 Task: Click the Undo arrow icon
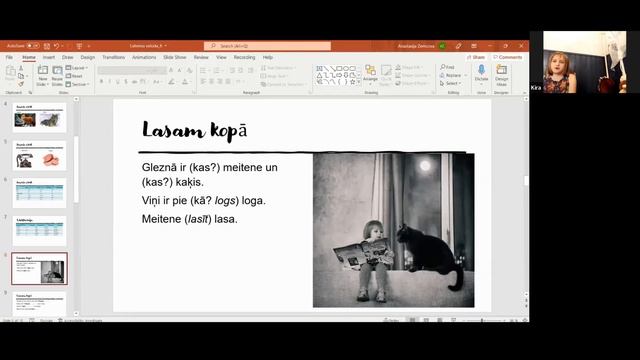[x=57, y=46]
